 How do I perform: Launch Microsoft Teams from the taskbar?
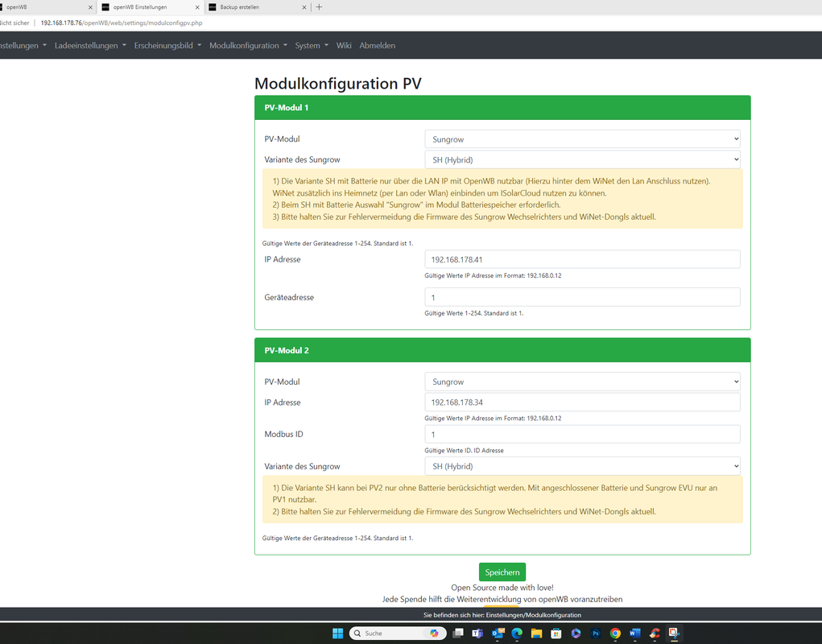click(x=477, y=633)
